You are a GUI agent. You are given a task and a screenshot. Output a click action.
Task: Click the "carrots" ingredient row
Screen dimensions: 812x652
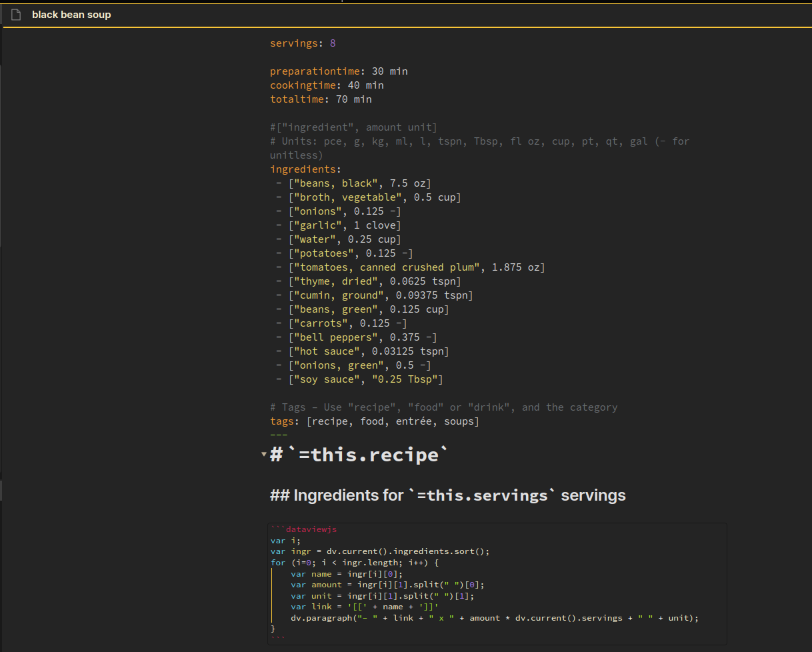point(341,323)
